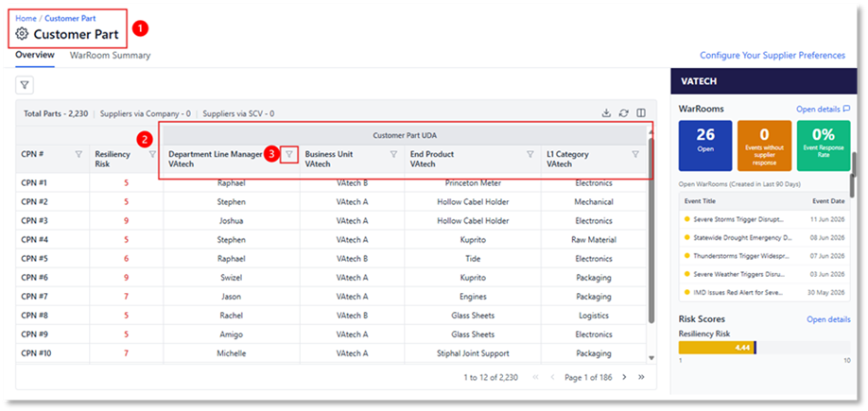Select the CPN #5 row
The height and width of the screenshot is (411, 868).
(x=332, y=259)
